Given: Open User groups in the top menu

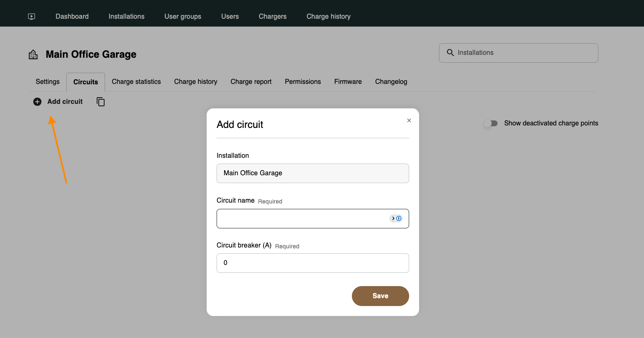Looking at the screenshot, I should click(183, 17).
